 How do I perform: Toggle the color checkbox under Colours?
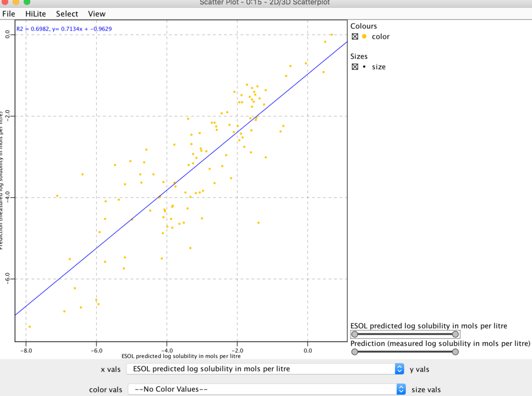pyautogui.click(x=355, y=36)
